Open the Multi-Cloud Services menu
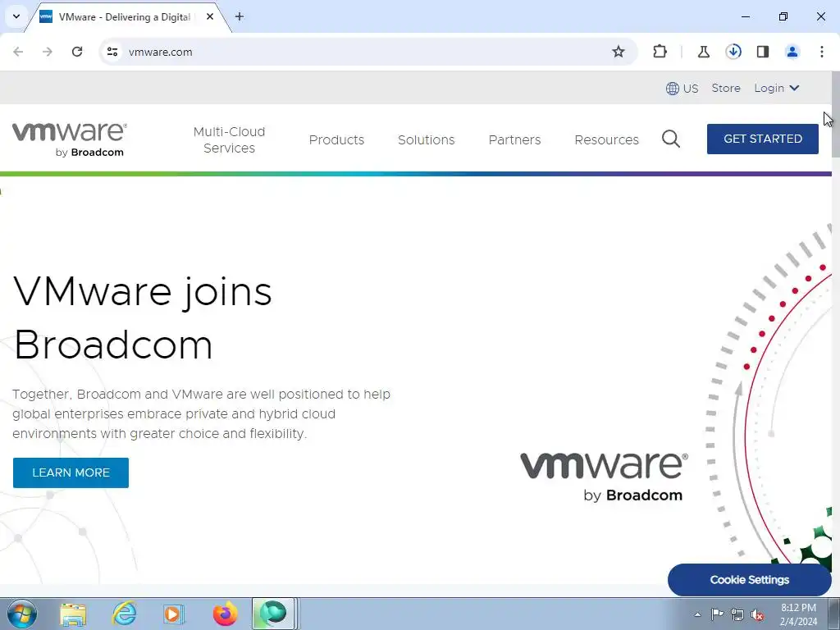The image size is (840, 630). click(230, 139)
